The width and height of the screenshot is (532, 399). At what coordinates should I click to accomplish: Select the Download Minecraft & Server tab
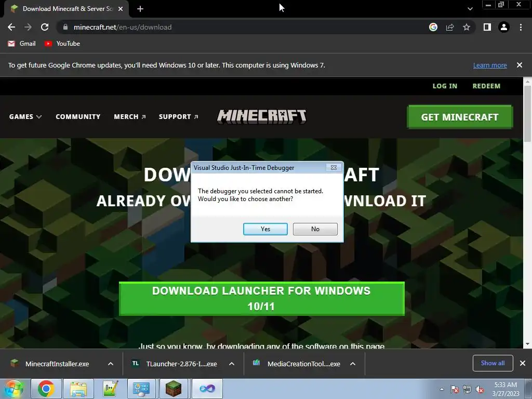pos(67,9)
